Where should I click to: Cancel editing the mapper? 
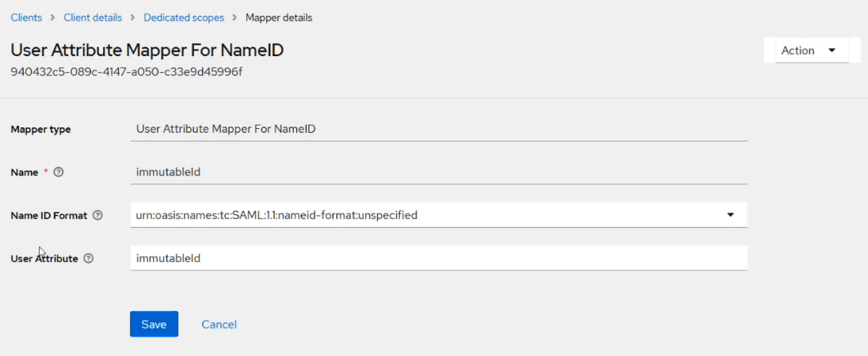coord(219,324)
